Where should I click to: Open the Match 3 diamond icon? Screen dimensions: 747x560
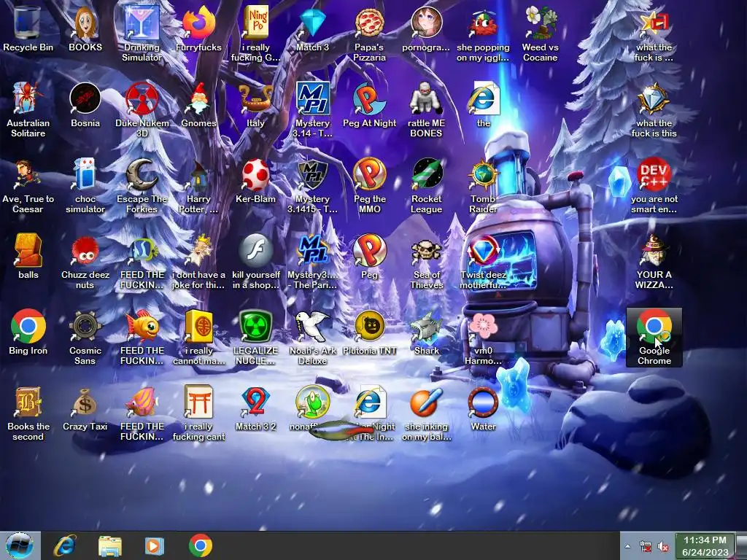coord(312,28)
